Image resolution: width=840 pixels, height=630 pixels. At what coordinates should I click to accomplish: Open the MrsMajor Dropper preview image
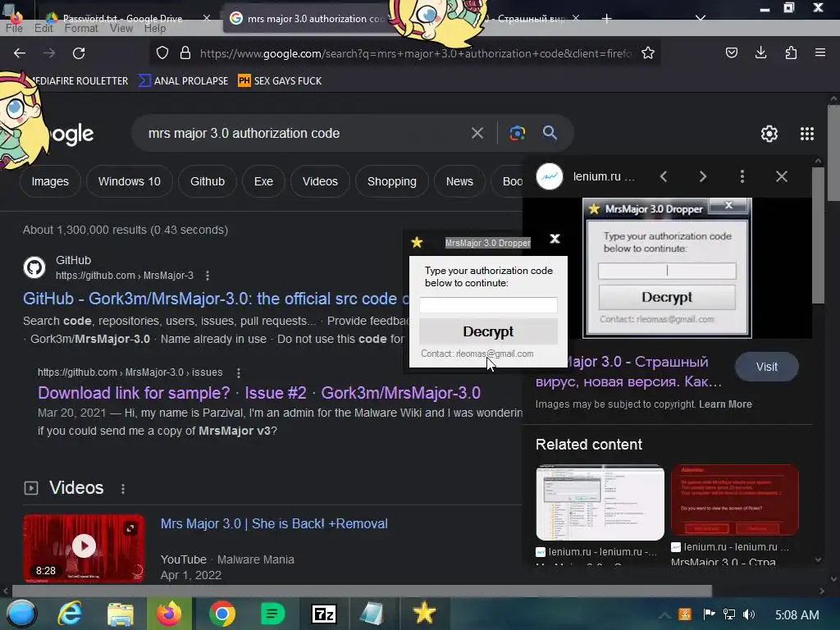click(x=667, y=268)
